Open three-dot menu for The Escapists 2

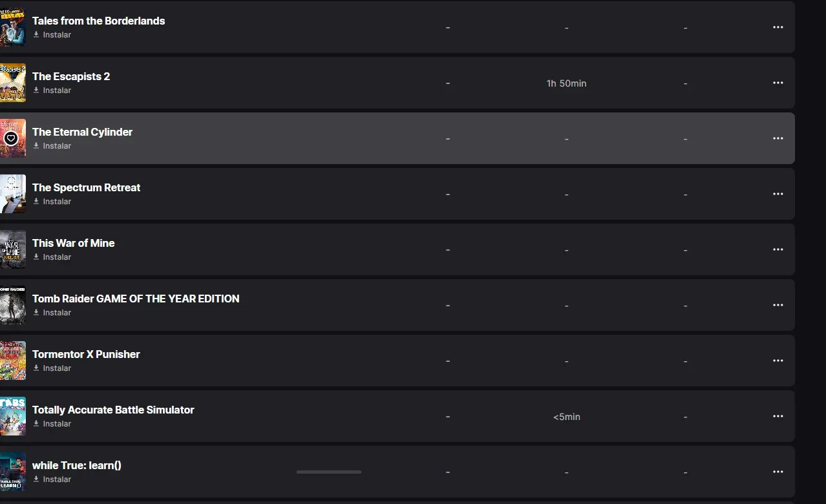778,83
